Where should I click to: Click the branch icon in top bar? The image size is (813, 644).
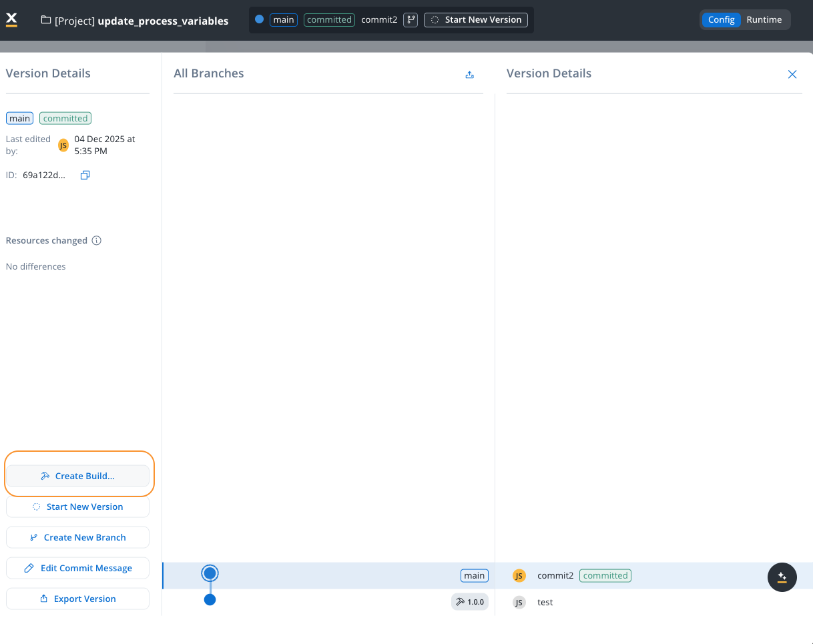tap(411, 20)
